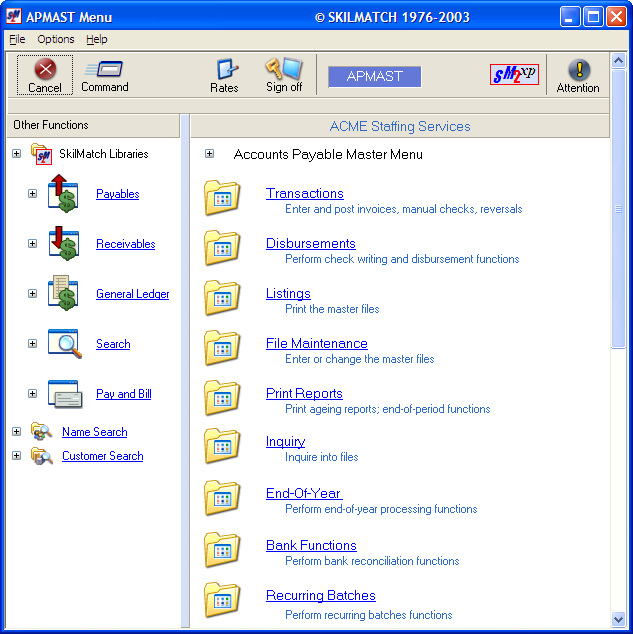Image resolution: width=633 pixels, height=634 pixels.
Task: Open the Customer Search link
Action: [103, 456]
